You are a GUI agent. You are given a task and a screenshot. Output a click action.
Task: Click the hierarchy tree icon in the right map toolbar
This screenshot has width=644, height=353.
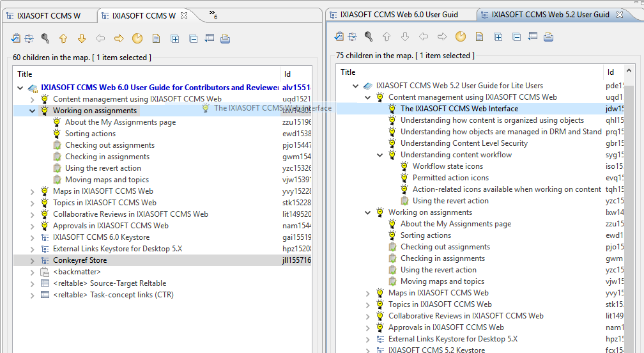[x=353, y=36]
